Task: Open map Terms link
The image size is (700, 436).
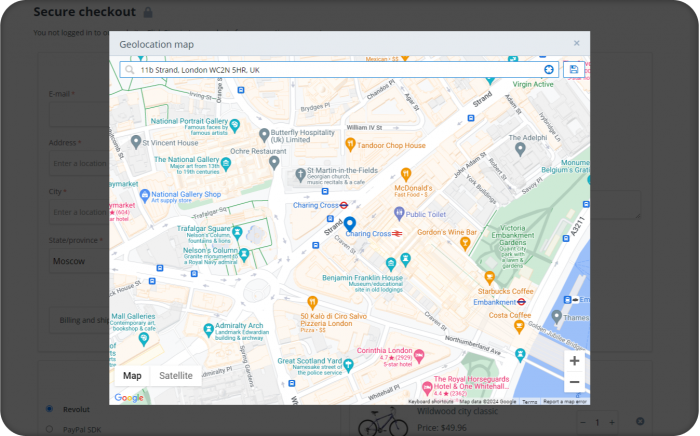Action: coord(529,402)
